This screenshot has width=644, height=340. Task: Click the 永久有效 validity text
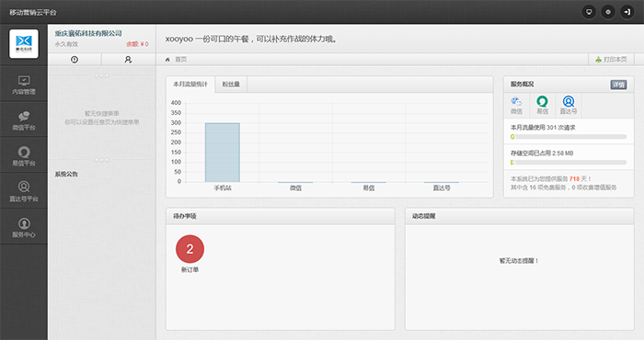pyautogui.click(x=66, y=44)
